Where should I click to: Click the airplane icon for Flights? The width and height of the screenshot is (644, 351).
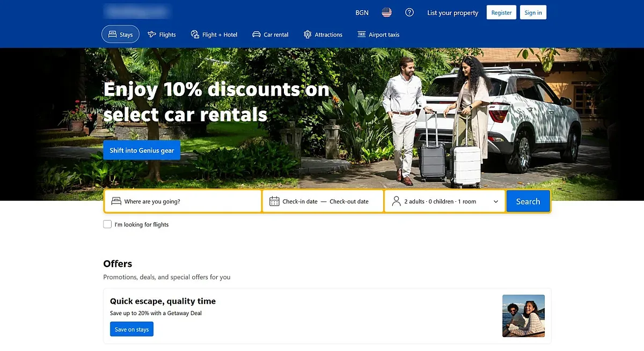pos(152,34)
